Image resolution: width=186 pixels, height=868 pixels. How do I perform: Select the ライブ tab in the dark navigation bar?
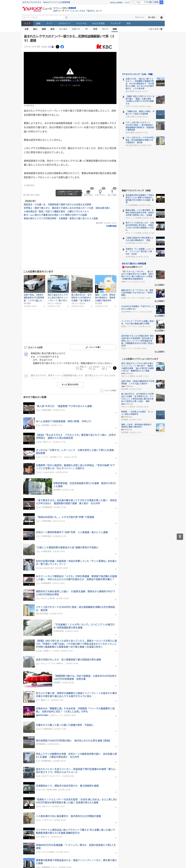[x=49, y=24]
